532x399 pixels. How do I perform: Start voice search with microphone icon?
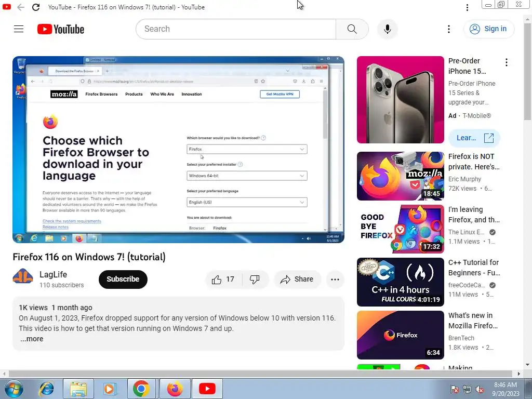click(387, 29)
